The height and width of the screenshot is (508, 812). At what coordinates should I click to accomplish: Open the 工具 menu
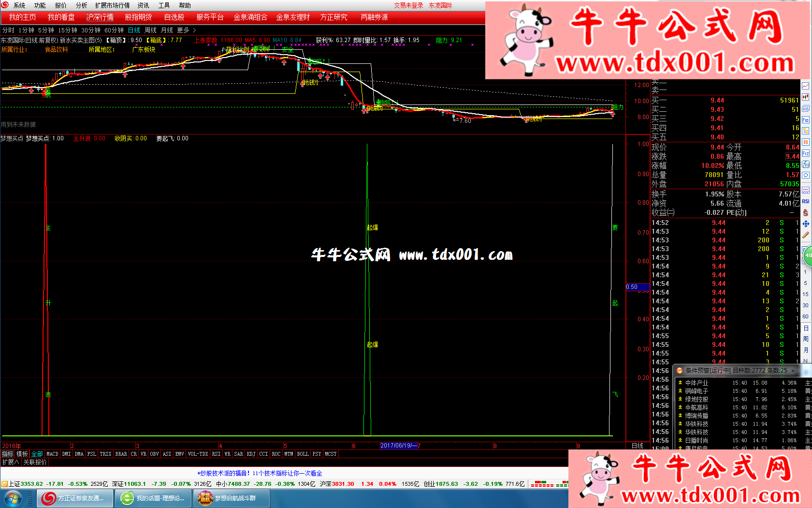point(164,5)
